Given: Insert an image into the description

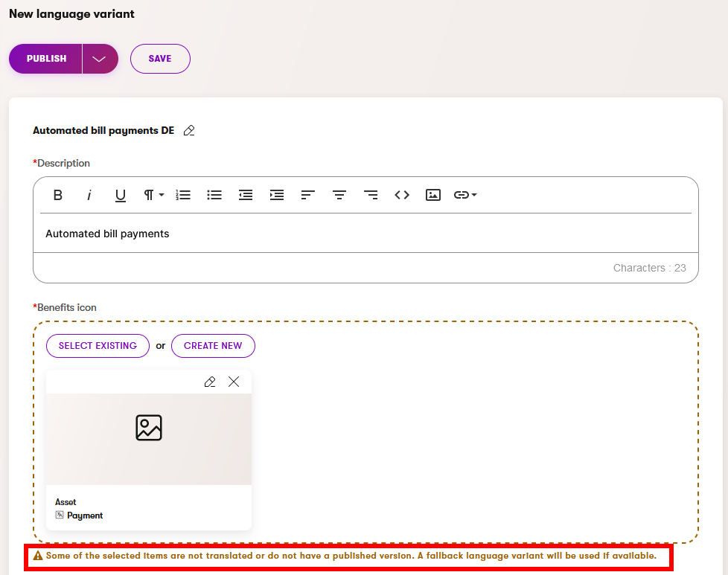Looking at the screenshot, I should click(x=433, y=195).
